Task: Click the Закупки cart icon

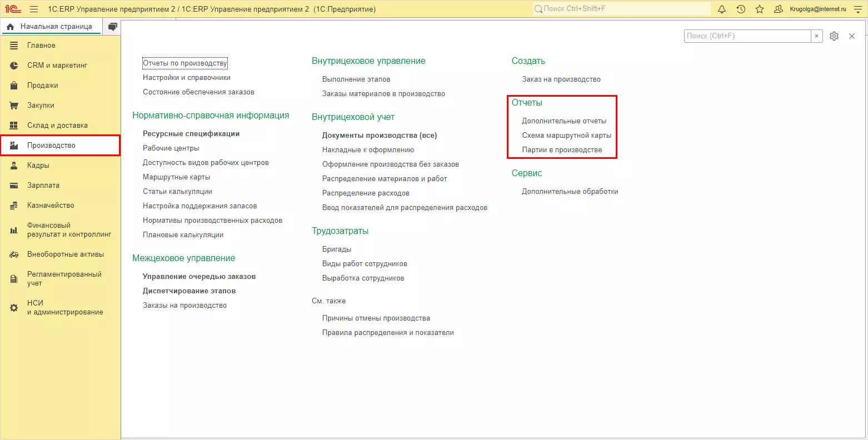Action: pos(14,106)
